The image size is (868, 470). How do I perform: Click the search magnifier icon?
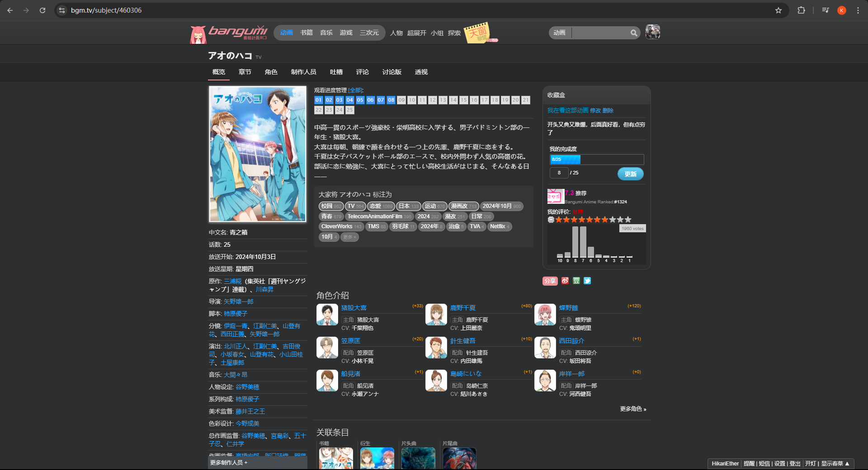click(x=634, y=33)
